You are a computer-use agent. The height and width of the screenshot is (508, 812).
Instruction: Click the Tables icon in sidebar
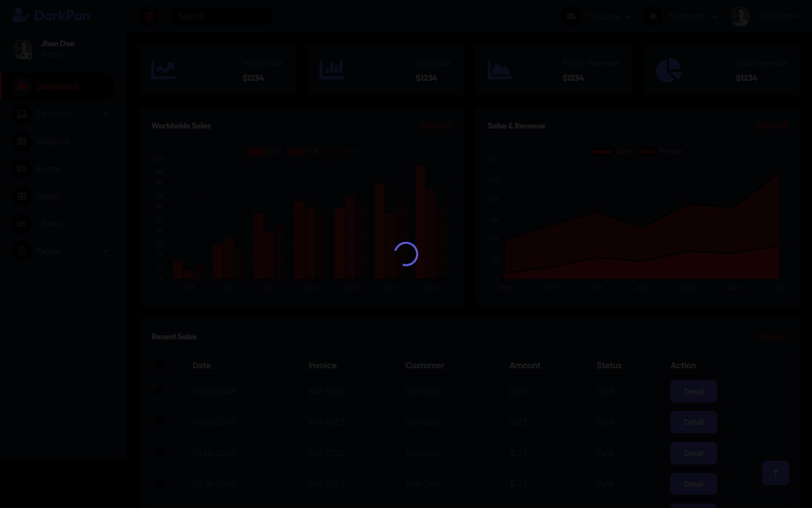point(22,196)
